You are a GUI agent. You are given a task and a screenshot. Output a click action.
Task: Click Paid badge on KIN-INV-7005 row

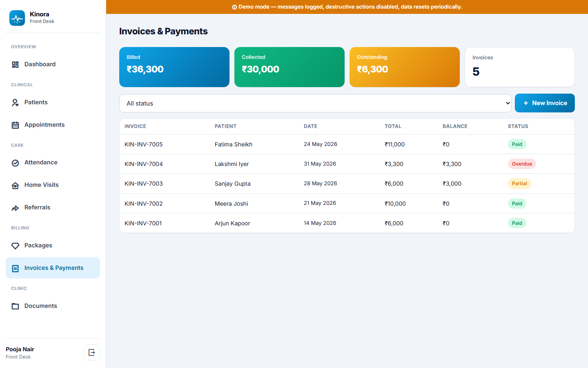click(x=517, y=144)
